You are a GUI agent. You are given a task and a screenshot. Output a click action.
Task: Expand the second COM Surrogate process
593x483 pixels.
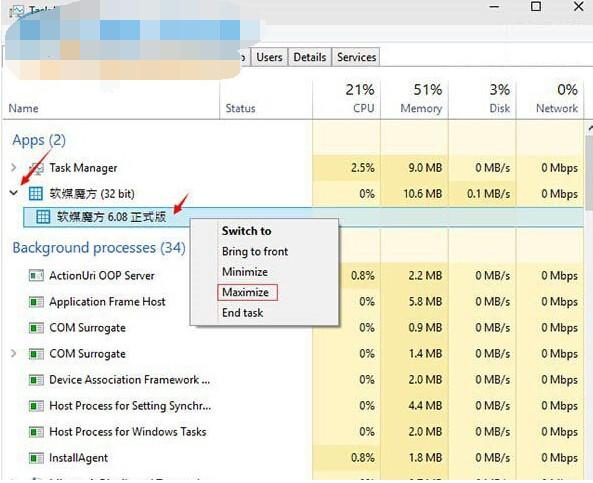[x=14, y=354]
